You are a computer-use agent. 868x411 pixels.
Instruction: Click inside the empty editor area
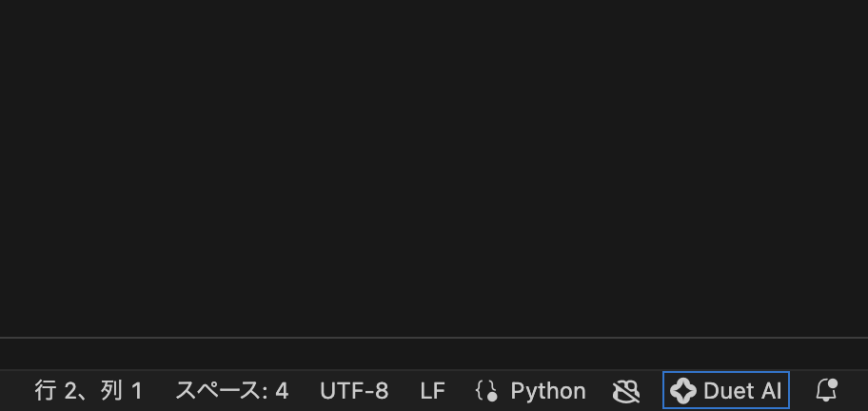pos(434,162)
